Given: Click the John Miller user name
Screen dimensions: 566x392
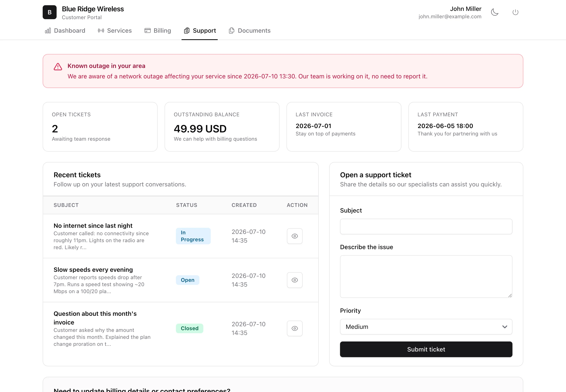Looking at the screenshot, I should (466, 9).
